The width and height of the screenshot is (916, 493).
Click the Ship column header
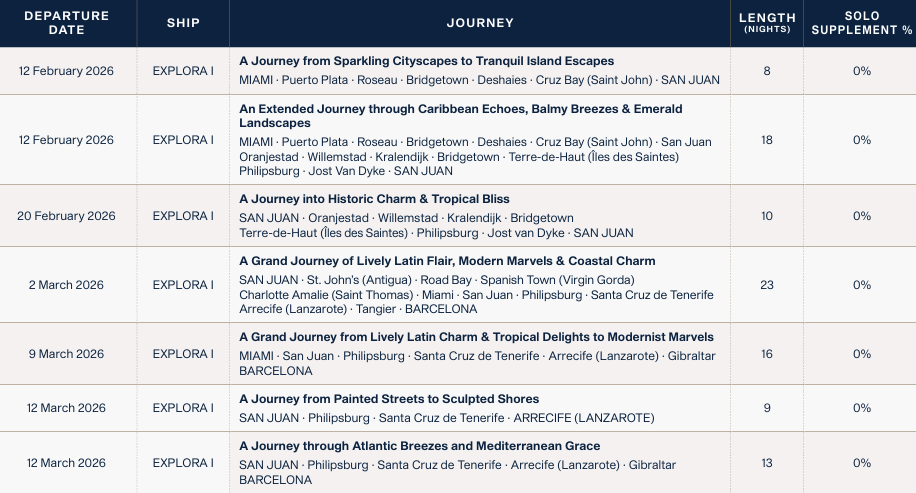click(x=183, y=23)
